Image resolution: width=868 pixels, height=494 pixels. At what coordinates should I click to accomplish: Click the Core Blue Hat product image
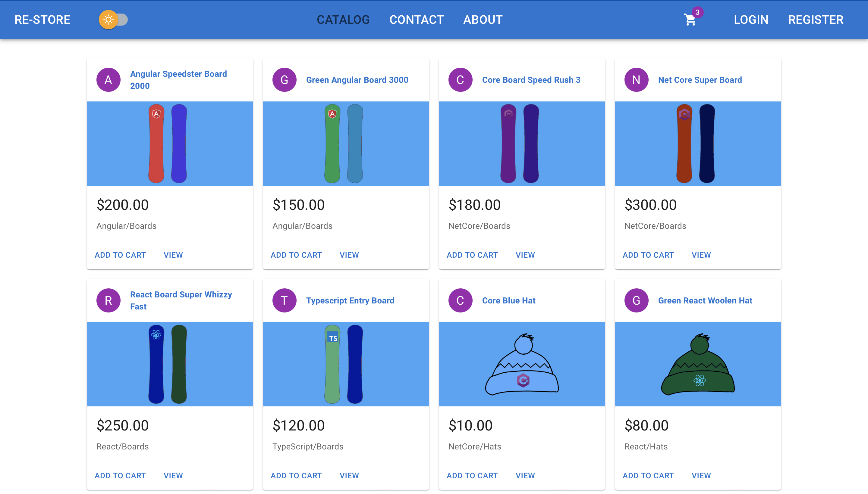click(x=522, y=364)
